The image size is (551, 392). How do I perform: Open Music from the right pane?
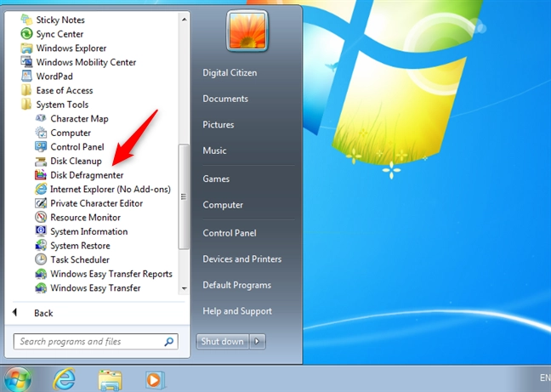(214, 151)
